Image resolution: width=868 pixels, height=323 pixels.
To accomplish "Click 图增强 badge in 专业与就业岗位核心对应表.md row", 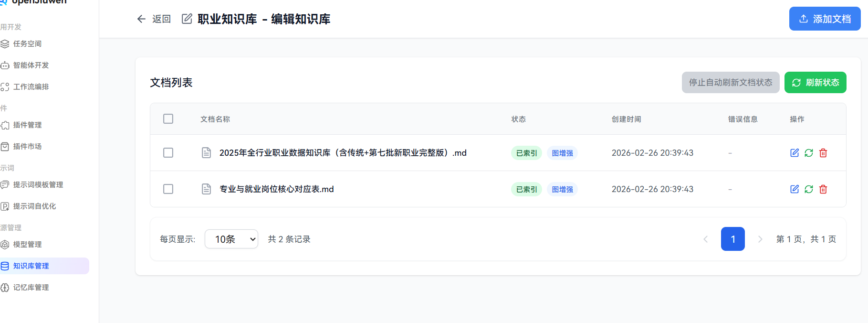I will pyautogui.click(x=562, y=189).
